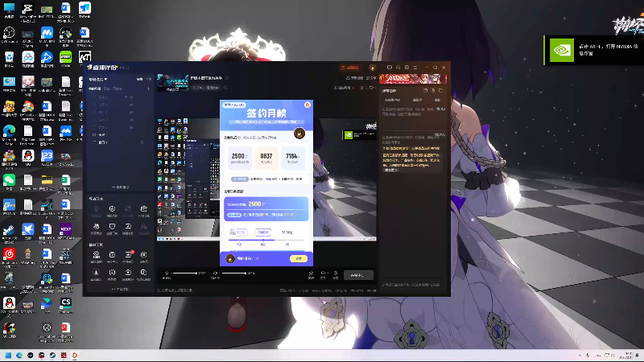Expand the more link under yellow notice text
Screen dimensions: 644x362
[391, 170]
